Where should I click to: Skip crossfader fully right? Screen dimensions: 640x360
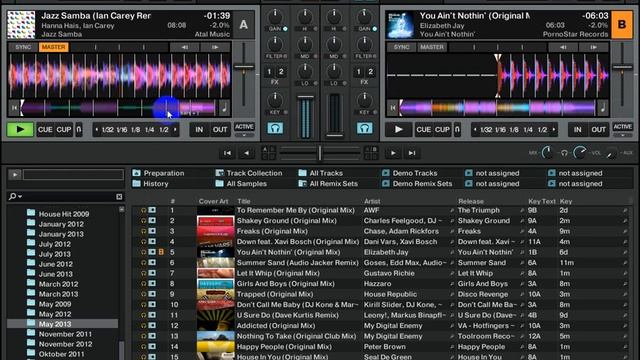[412, 153]
